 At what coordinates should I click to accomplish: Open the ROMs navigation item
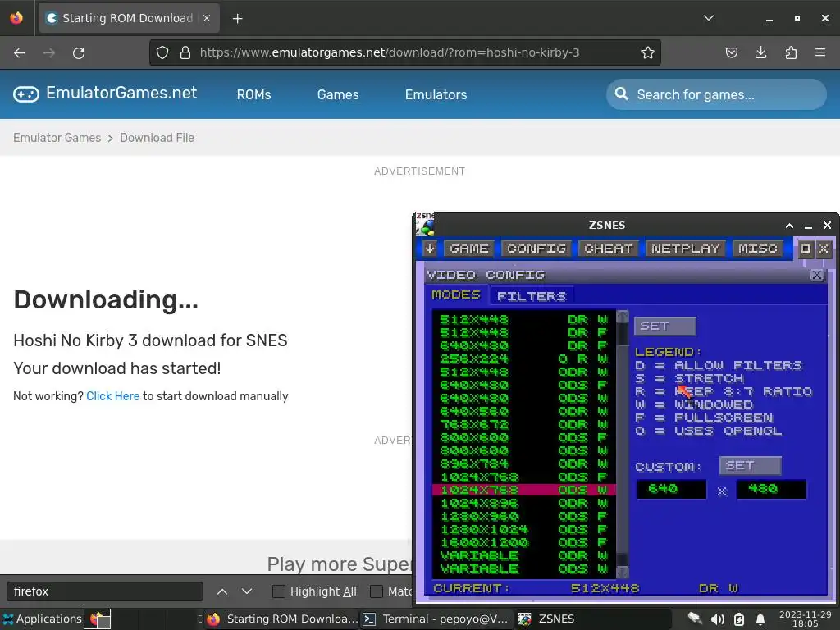tap(254, 95)
